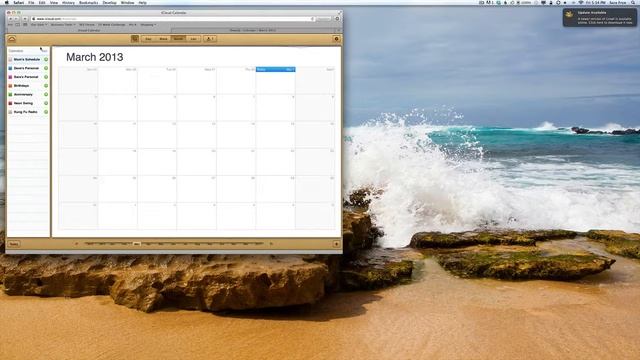Screen dimensions: 640x360
Task: Click the Today button in bottom bar
Action: tap(14, 244)
